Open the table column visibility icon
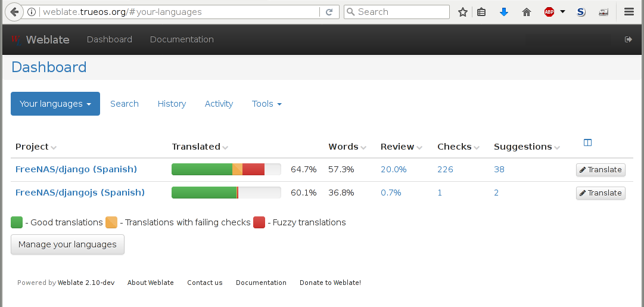The image size is (644, 307). click(x=588, y=142)
